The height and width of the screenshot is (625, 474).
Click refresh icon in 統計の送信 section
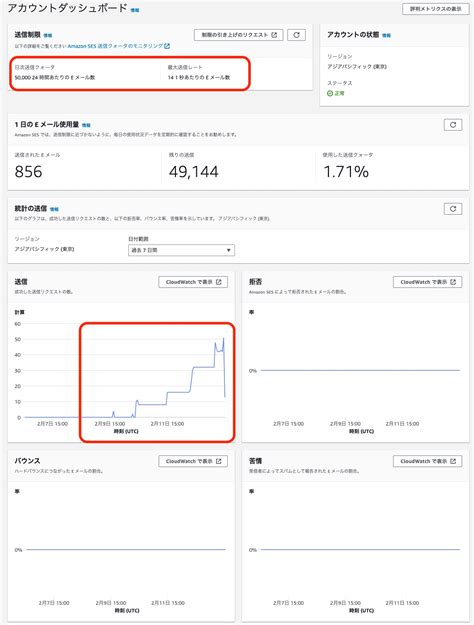click(453, 209)
